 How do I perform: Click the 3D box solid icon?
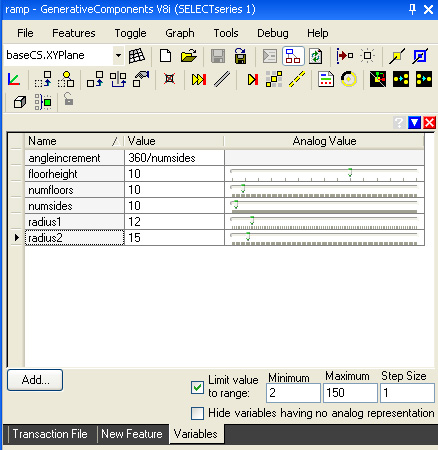point(20,102)
